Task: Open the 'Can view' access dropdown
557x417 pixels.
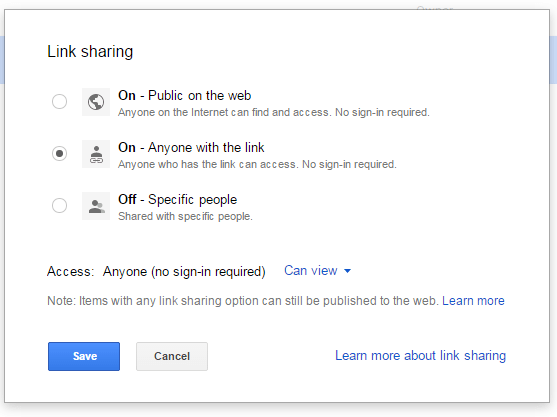Action: point(317,271)
